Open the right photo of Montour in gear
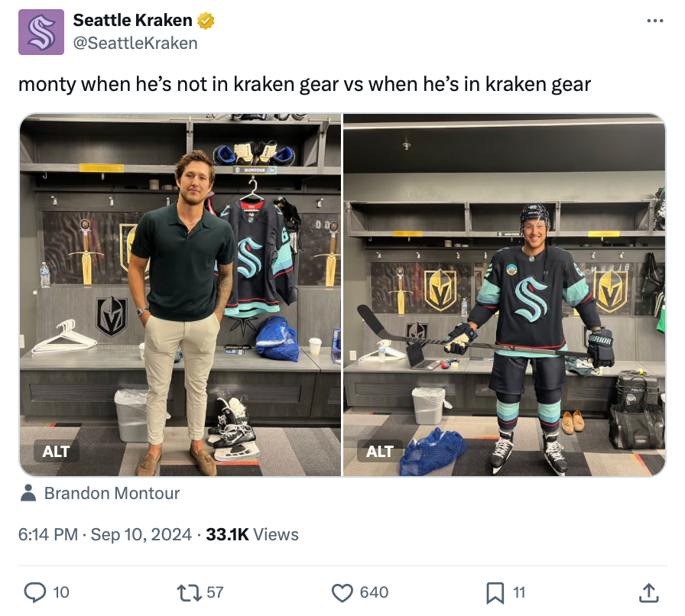The width and height of the screenshot is (685, 616). (504, 295)
